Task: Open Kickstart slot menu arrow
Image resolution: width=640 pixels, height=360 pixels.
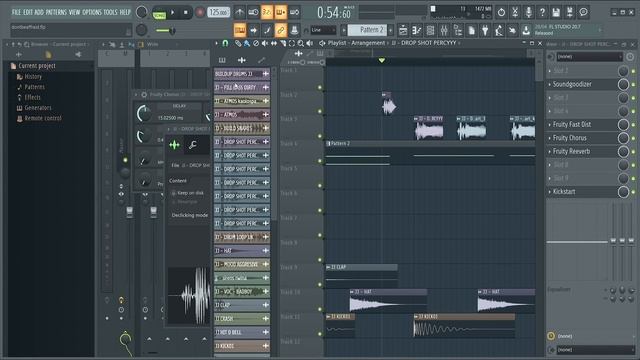Action: tap(549, 192)
